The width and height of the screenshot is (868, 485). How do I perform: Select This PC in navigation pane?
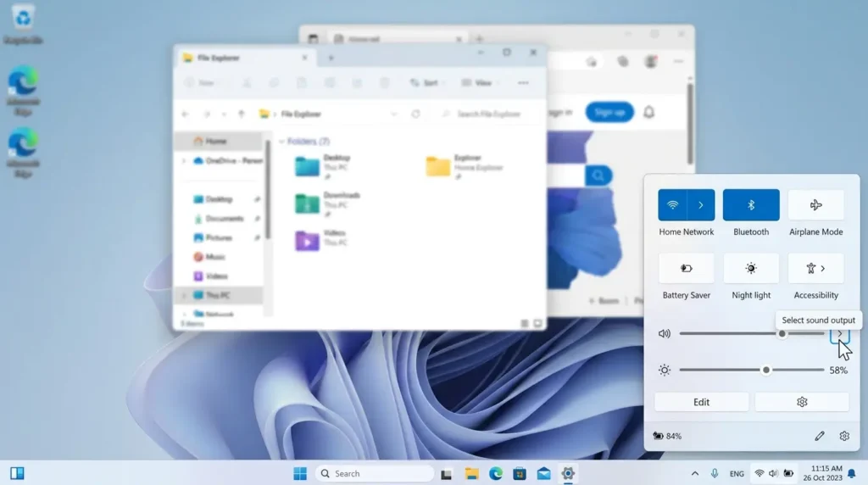click(218, 296)
